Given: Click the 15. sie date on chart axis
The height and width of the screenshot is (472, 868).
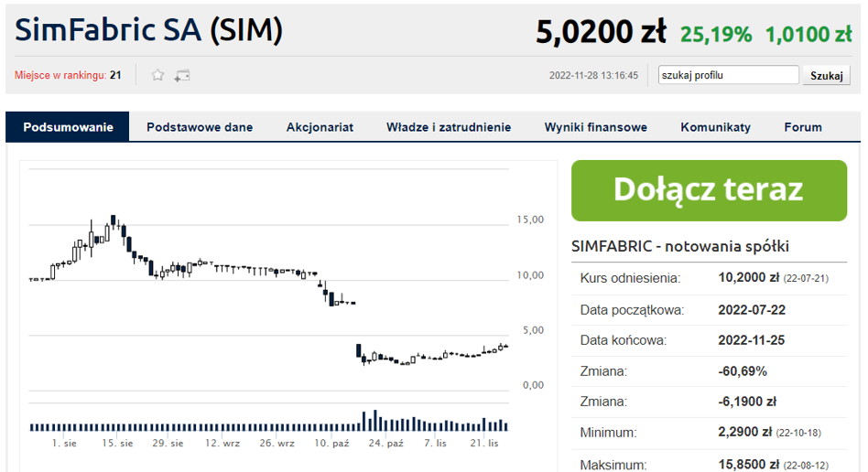Looking at the screenshot, I should 117,444.
